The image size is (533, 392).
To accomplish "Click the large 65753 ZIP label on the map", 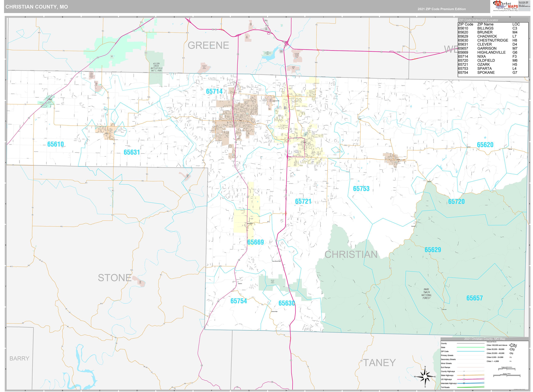I will point(361,189).
